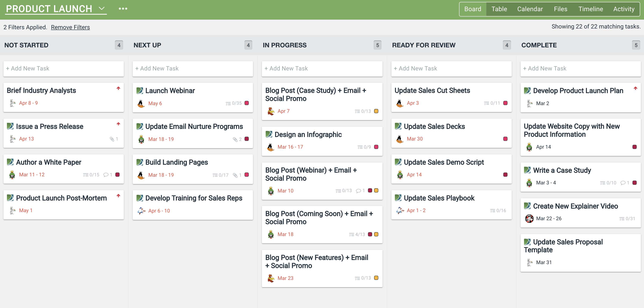The width and height of the screenshot is (644, 308).
Task: Click the priority arrow on Develop Product Launch Plan
Action: click(635, 88)
